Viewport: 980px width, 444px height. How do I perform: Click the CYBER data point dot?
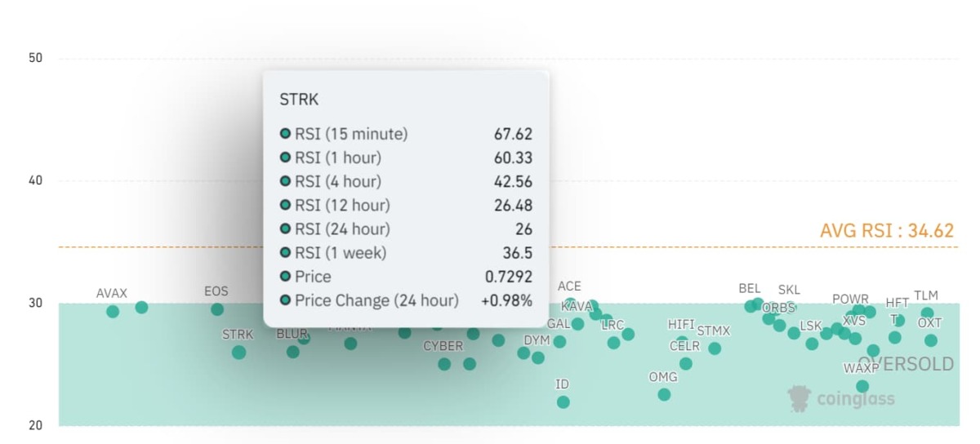click(444, 364)
